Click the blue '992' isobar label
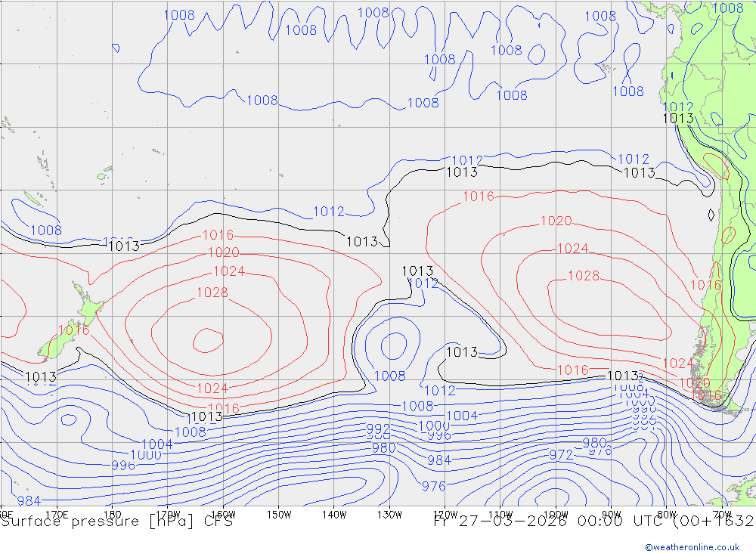The width and height of the screenshot is (756, 554). (x=378, y=428)
